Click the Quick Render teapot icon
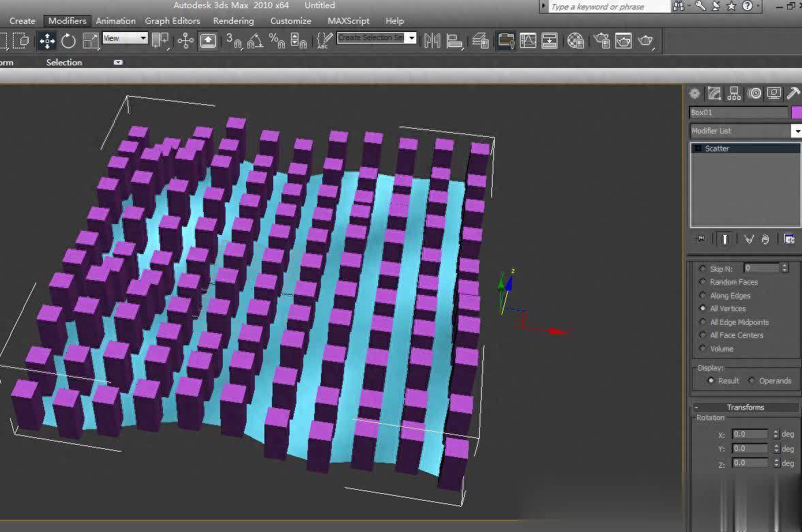This screenshot has width=802, height=532. click(x=645, y=41)
